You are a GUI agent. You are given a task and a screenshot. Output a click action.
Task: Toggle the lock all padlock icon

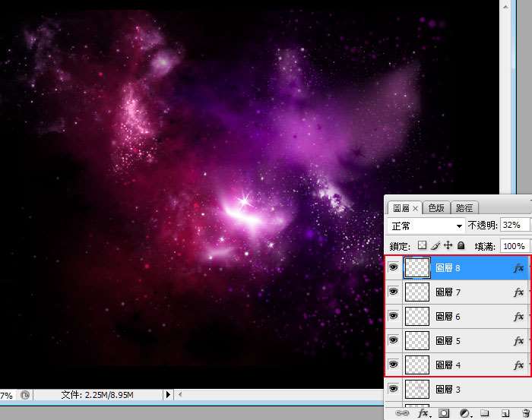click(461, 245)
